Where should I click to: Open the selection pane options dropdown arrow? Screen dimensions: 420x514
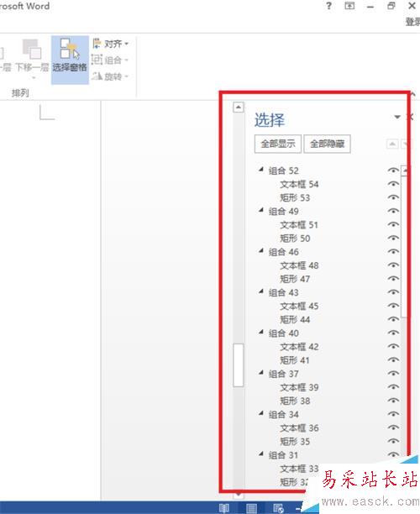(x=397, y=117)
